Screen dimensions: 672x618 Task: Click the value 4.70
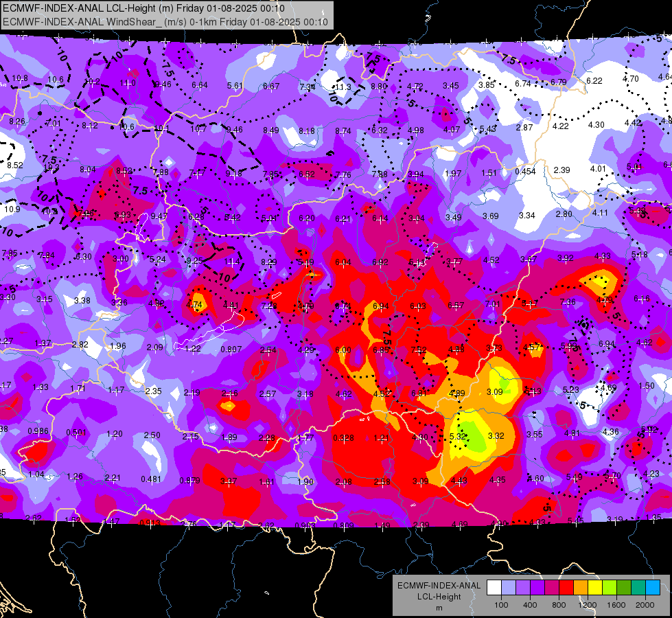click(x=630, y=78)
